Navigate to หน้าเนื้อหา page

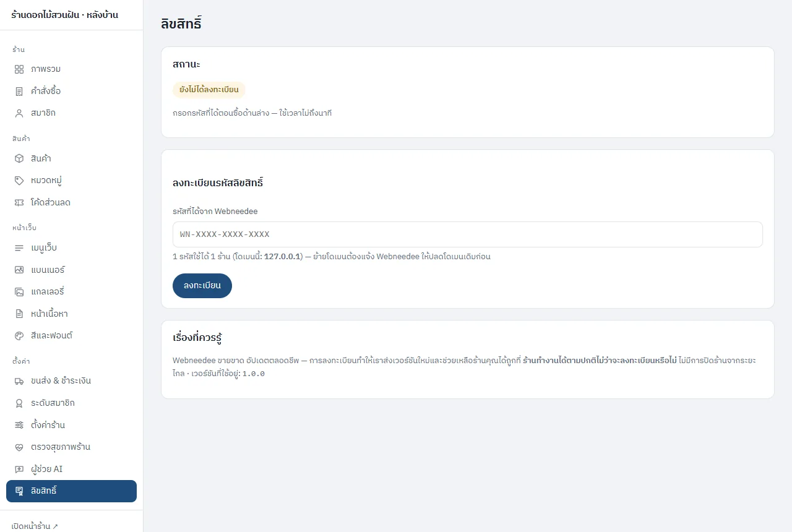(x=71, y=314)
